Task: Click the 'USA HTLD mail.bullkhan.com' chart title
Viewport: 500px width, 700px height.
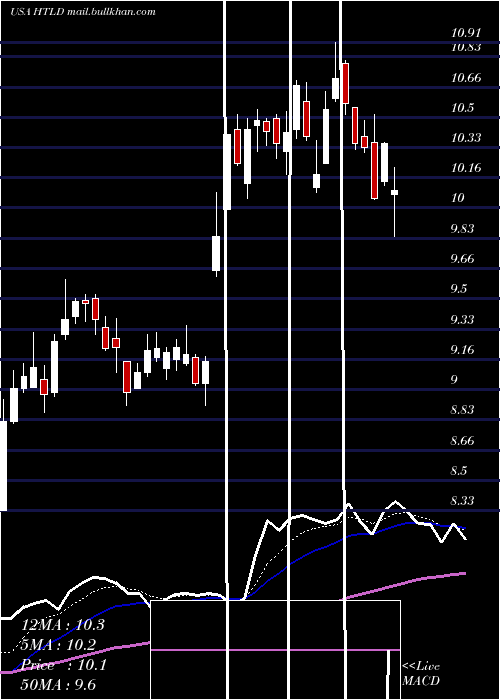Action: click(83, 11)
